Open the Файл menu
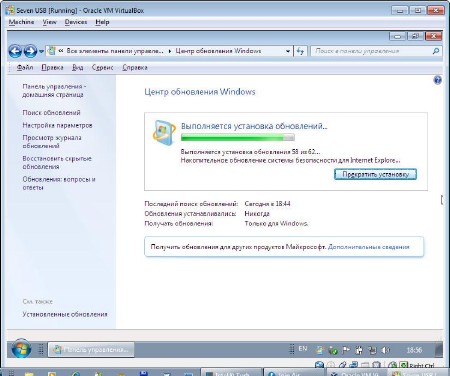 [x=25, y=67]
